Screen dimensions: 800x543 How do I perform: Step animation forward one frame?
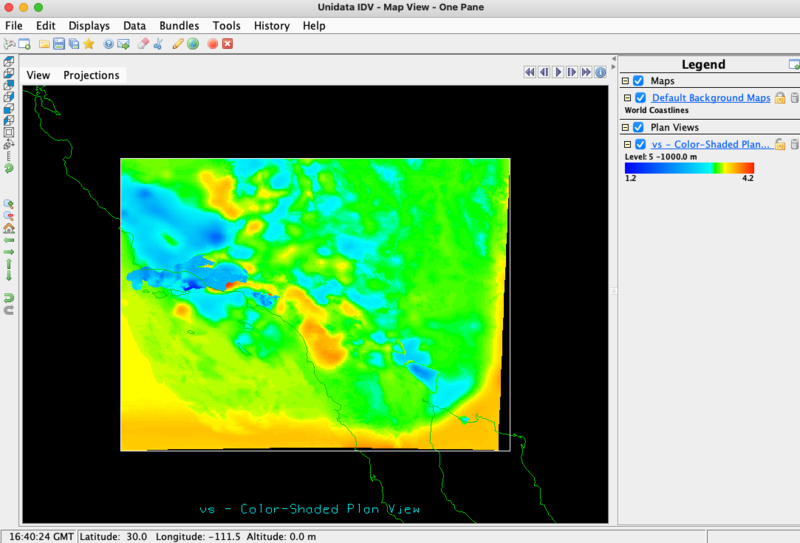572,72
